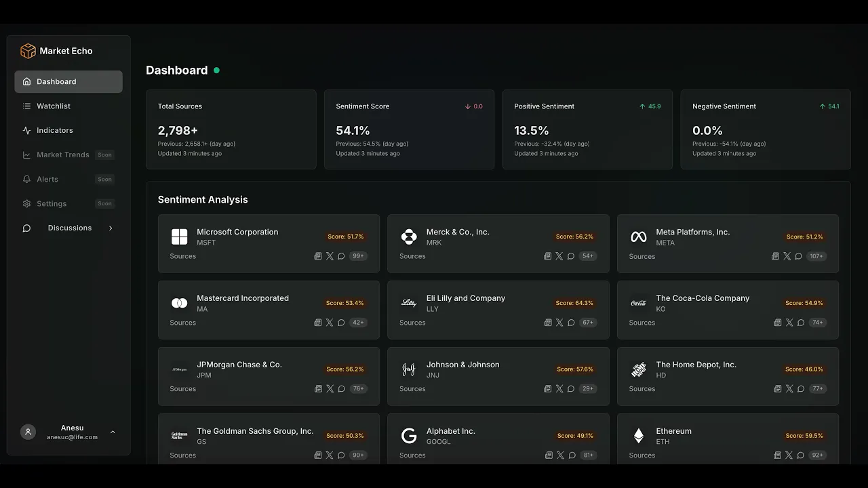This screenshot has width=868, height=488.
Task: Click the Score: 59.5% badge for Ethereum
Action: point(804,436)
